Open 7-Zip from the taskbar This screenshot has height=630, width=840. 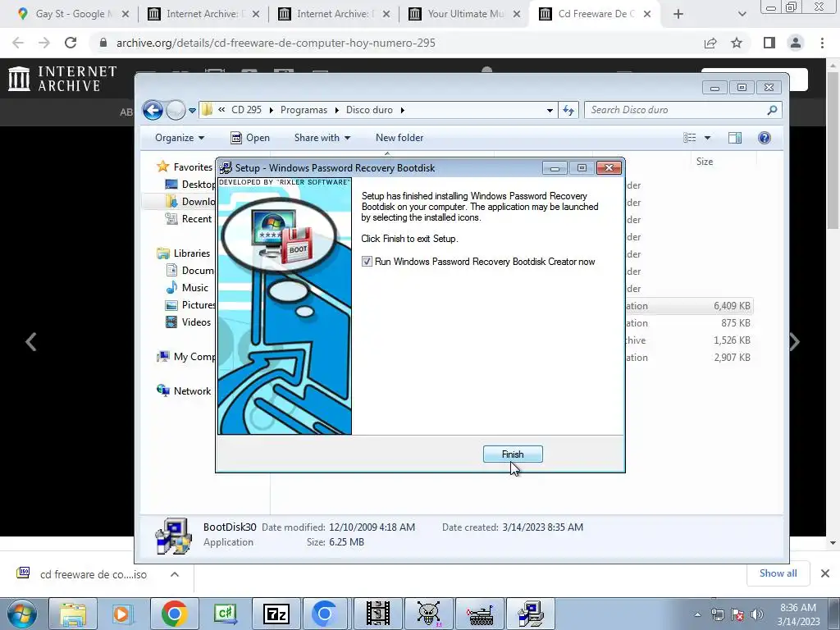(276, 614)
